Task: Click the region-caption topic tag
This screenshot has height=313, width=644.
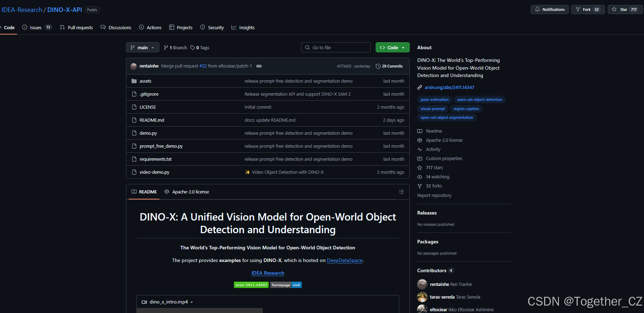Action: [x=466, y=109]
